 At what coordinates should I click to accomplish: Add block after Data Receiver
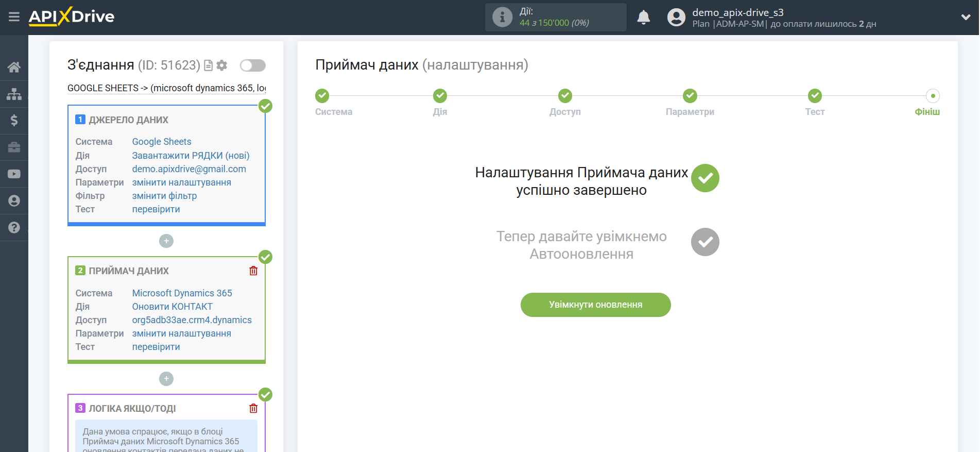[166, 379]
